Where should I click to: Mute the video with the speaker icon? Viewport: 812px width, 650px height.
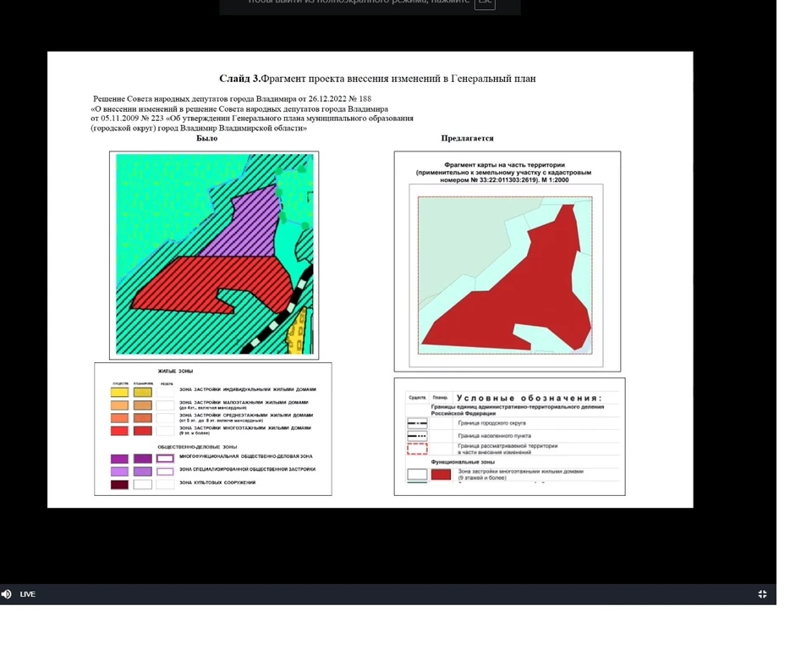point(7,594)
